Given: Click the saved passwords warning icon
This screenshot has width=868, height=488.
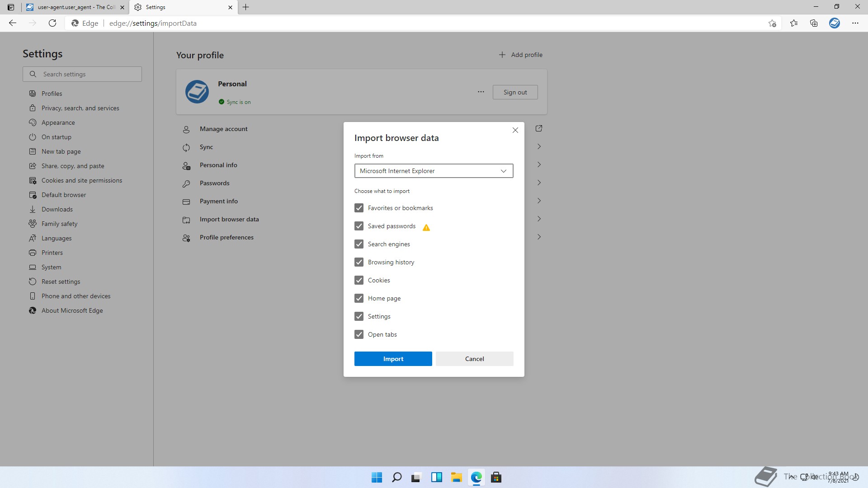Looking at the screenshot, I should (426, 227).
